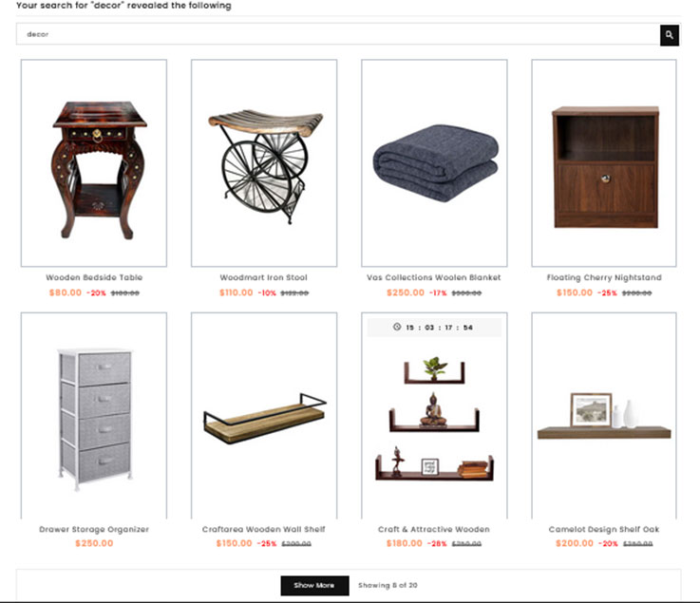The image size is (700, 603).
Task: Click the Drawer Storage Organizer title link
Action: click(x=94, y=529)
